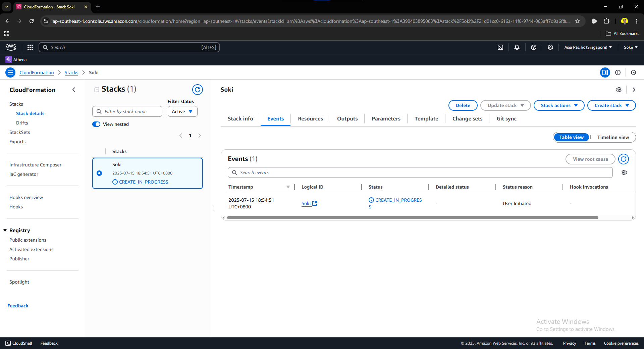
Task: Focus the Filter by stack name field
Action: (127, 111)
